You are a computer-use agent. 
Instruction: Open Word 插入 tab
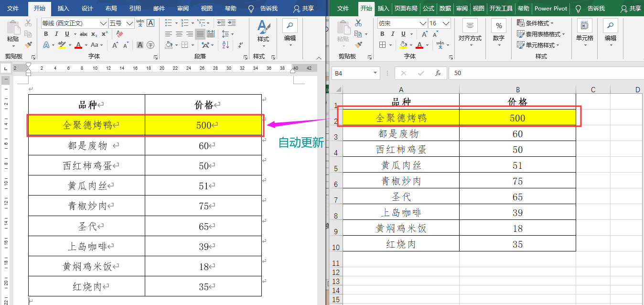pos(63,9)
